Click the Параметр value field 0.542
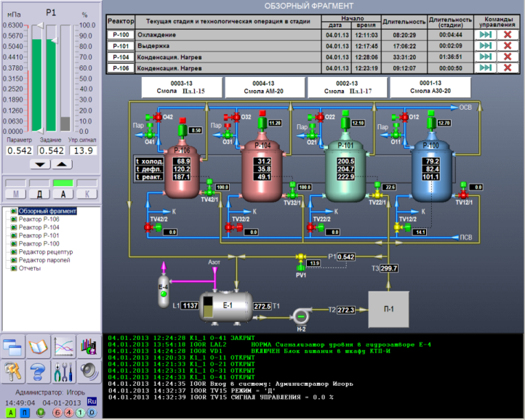Viewport: 525px width, 420px height. coord(20,150)
